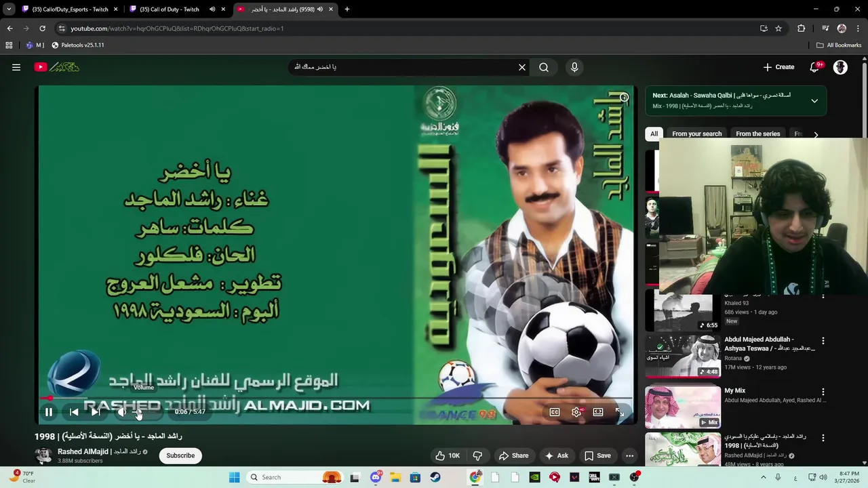Open the 6:55 video thumbnail
Image resolution: width=868 pixels, height=488 pixels.
(x=683, y=312)
